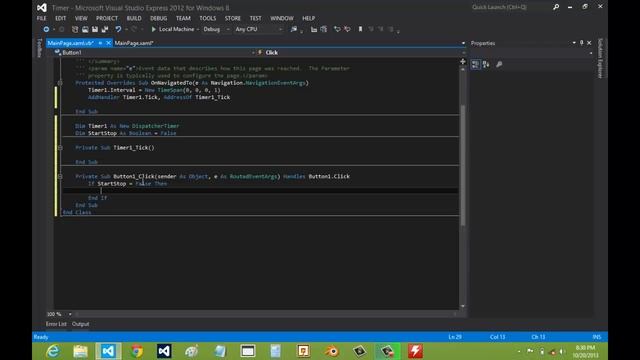This screenshot has height=360, width=640.
Task: Open the EDIT menu
Action: click(x=60, y=18)
